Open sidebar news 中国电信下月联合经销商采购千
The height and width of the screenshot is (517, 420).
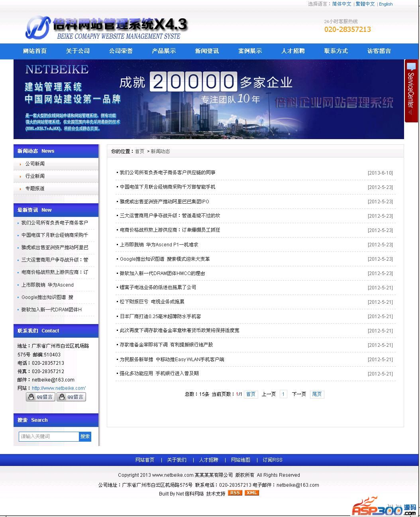(55, 235)
